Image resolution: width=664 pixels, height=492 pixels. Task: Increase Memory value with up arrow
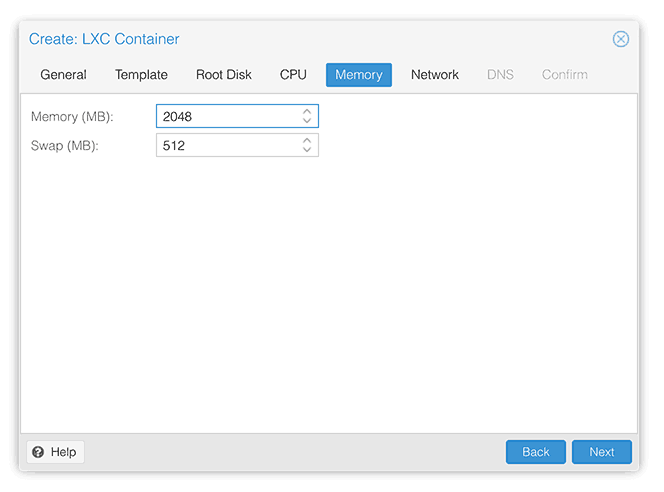(x=307, y=111)
